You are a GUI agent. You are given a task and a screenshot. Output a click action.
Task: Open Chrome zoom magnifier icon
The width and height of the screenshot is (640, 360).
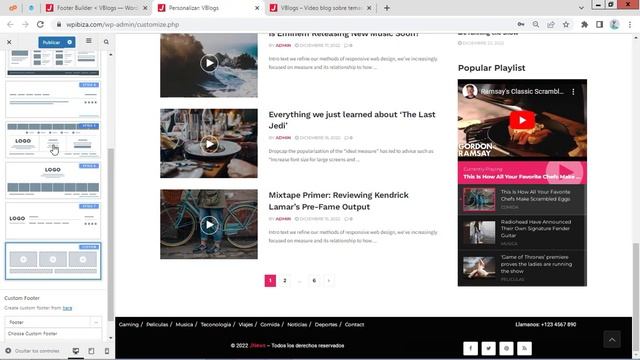click(536, 24)
